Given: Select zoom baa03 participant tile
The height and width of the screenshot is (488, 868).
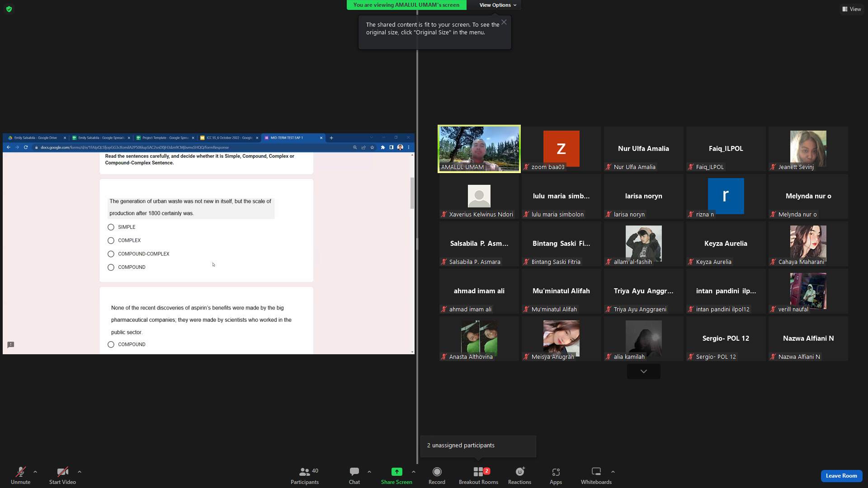Looking at the screenshot, I should click(x=561, y=149).
